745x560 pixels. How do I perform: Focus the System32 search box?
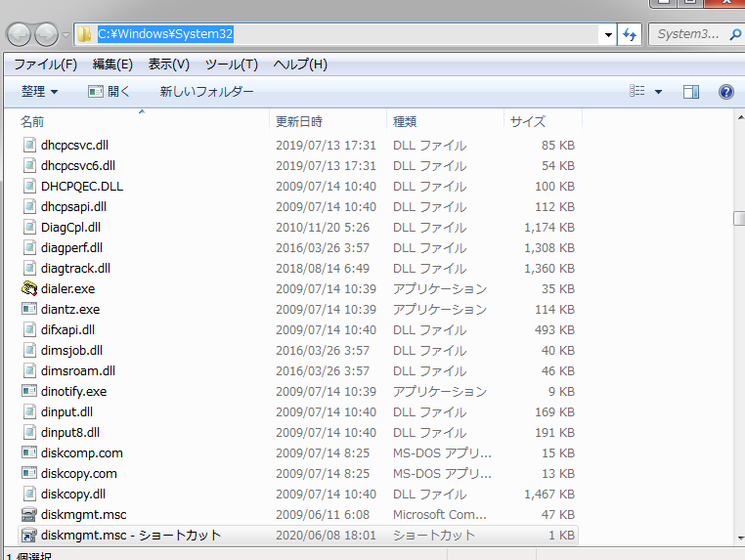(x=688, y=34)
